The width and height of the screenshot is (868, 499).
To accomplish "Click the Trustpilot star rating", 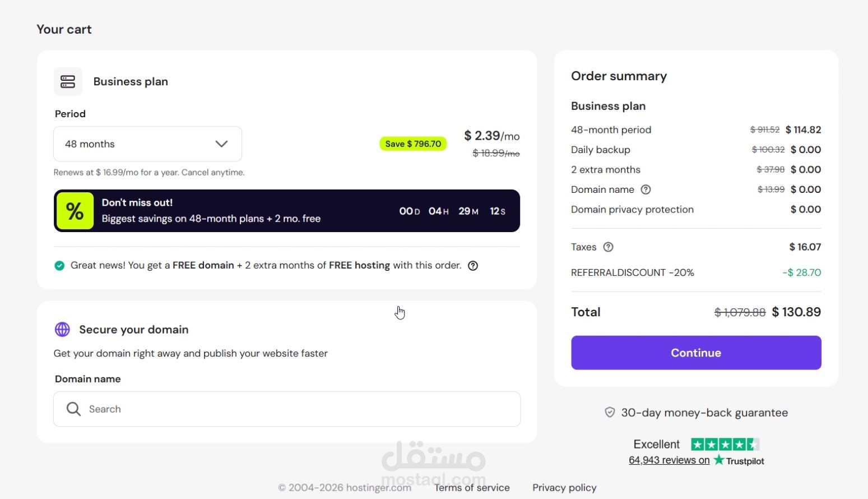I will pos(725,445).
